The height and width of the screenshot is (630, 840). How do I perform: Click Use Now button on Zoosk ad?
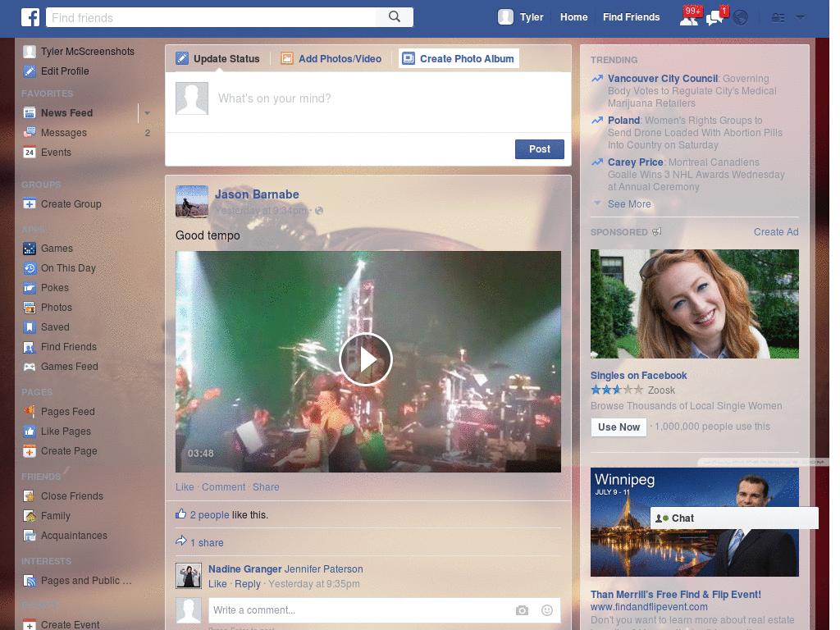click(x=619, y=427)
